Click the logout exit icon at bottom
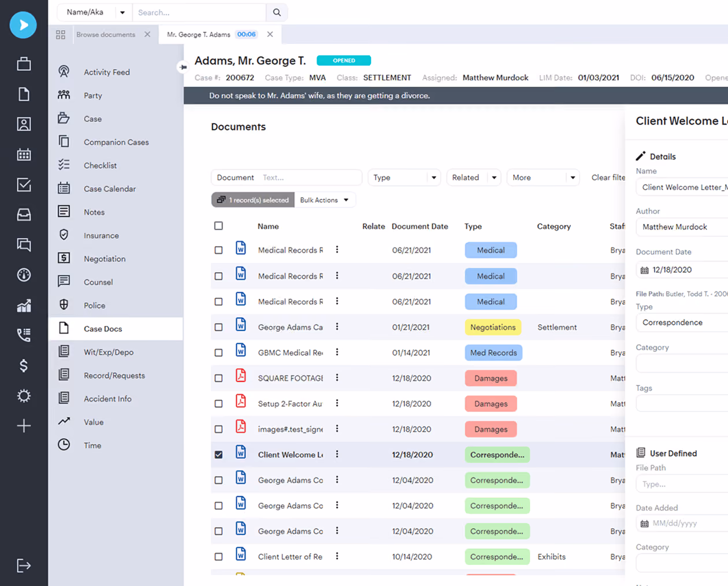The height and width of the screenshot is (586, 728). pos(24,565)
